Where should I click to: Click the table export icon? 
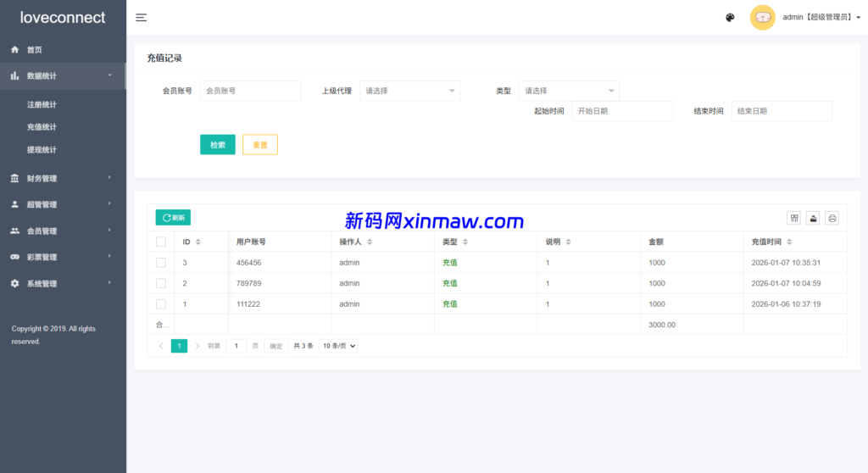coord(813,218)
